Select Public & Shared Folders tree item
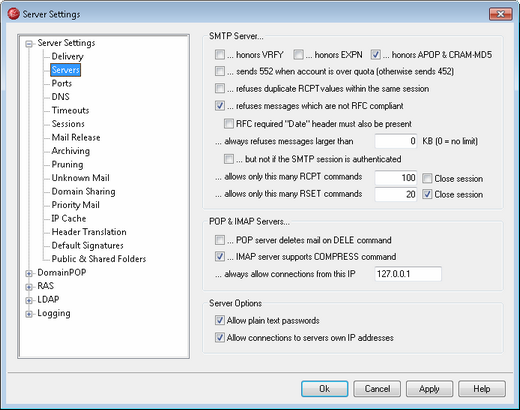The width and height of the screenshot is (520, 410). click(x=99, y=259)
